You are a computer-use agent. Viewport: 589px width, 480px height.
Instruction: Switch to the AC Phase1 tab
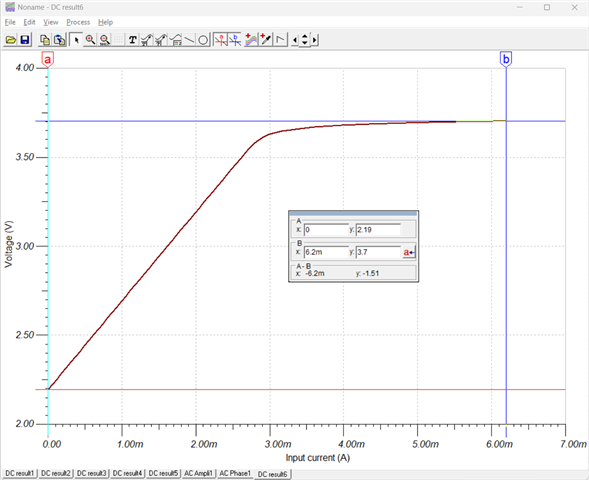coord(235,473)
